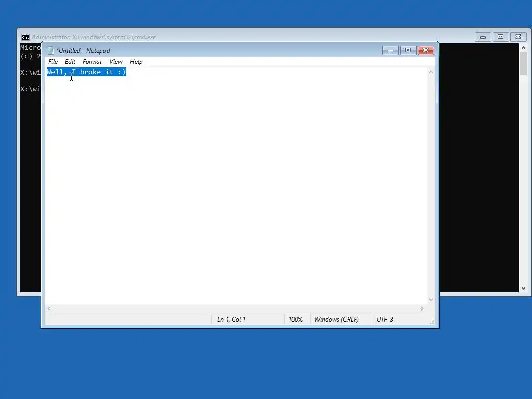Click the cmd window scrollbar thumb
Screen dimensions: 532x399
pyautogui.click(x=524, y=64)
